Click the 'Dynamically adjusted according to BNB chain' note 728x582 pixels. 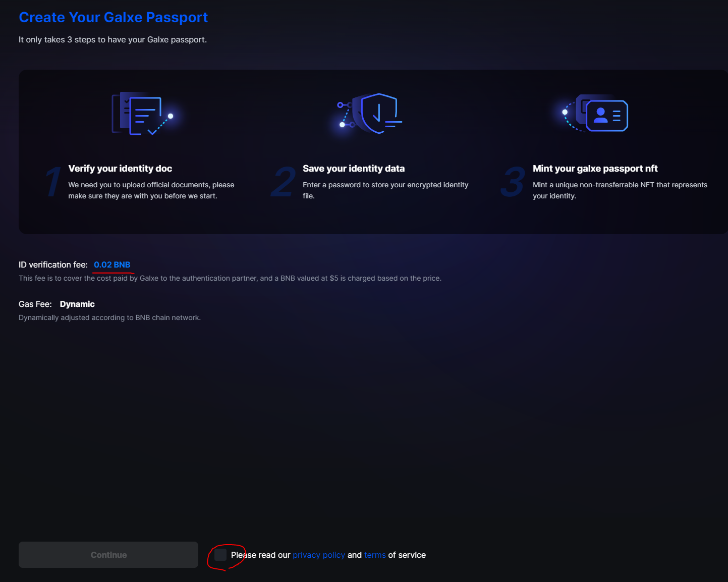coord(109,318)
